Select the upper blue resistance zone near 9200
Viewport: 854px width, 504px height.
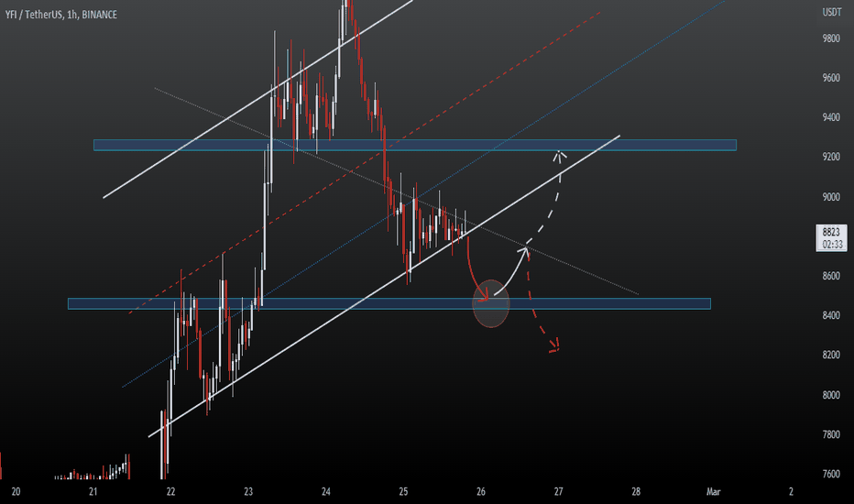tap(415, 145)
